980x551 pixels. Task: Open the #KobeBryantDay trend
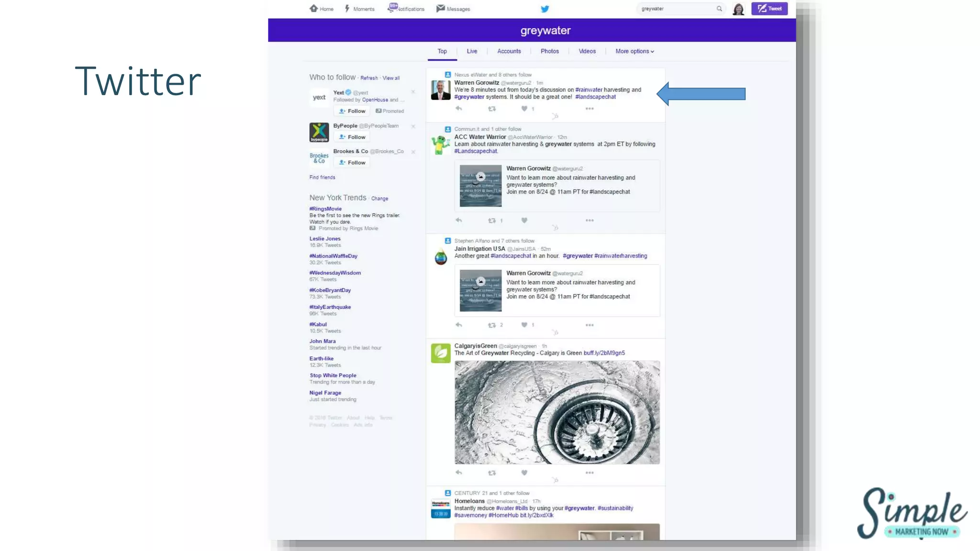[x=330, y=290]
